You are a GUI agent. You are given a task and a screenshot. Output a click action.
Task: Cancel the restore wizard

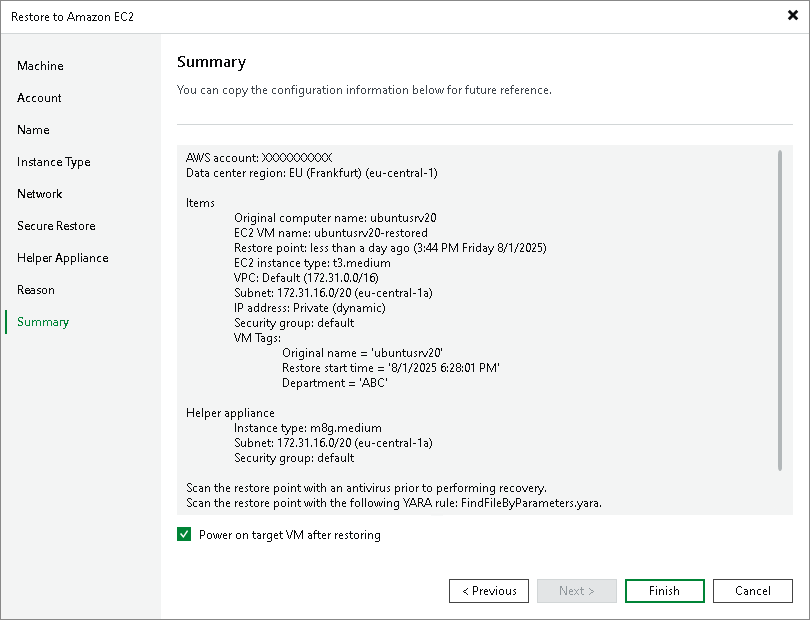coord(753,591)
